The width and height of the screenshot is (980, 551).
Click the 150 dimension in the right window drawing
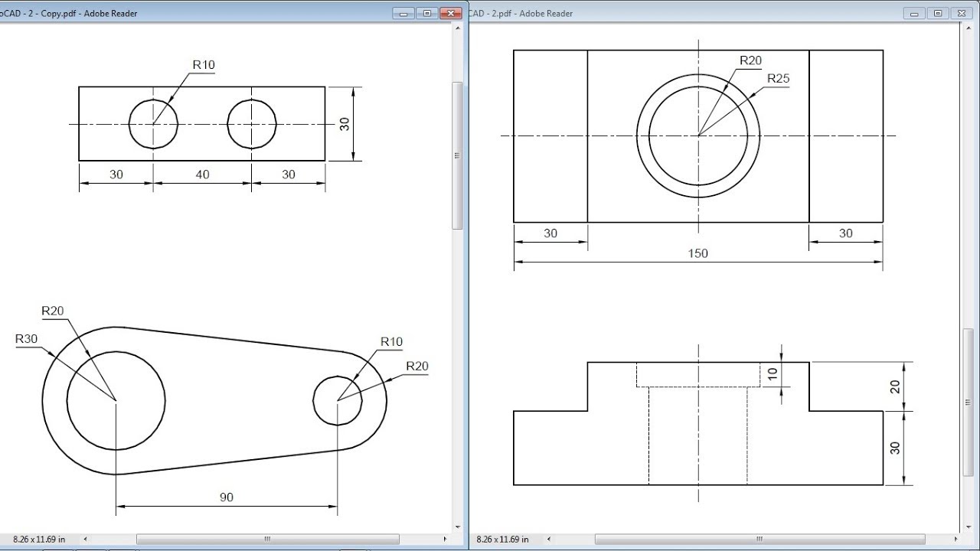[697, 253]
